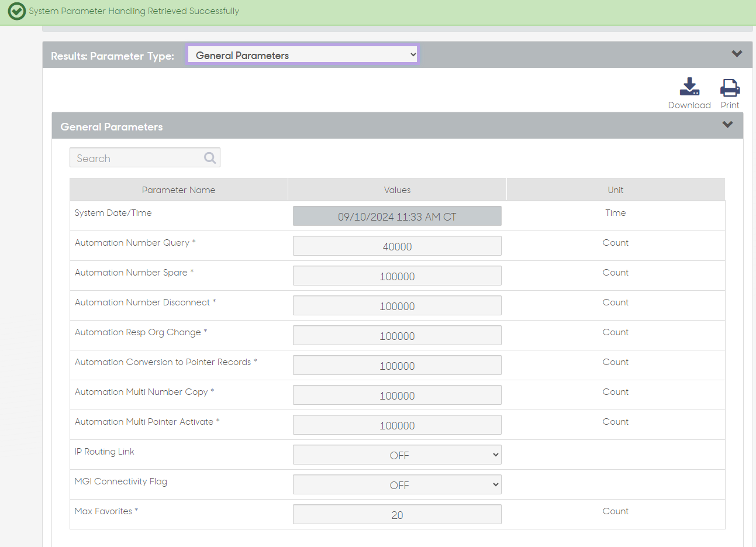
Task: Click the Values column header
Action: (x=397, y=190)
